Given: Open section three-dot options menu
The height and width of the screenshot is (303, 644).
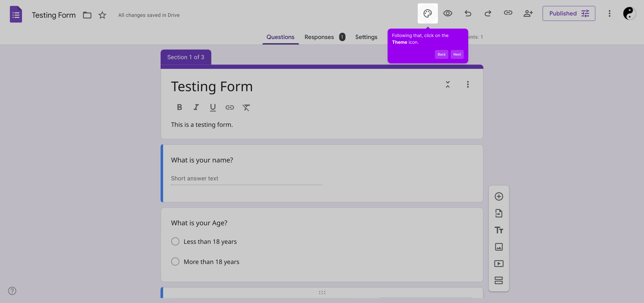Looking at the screenshot, I should pos(467,84).
